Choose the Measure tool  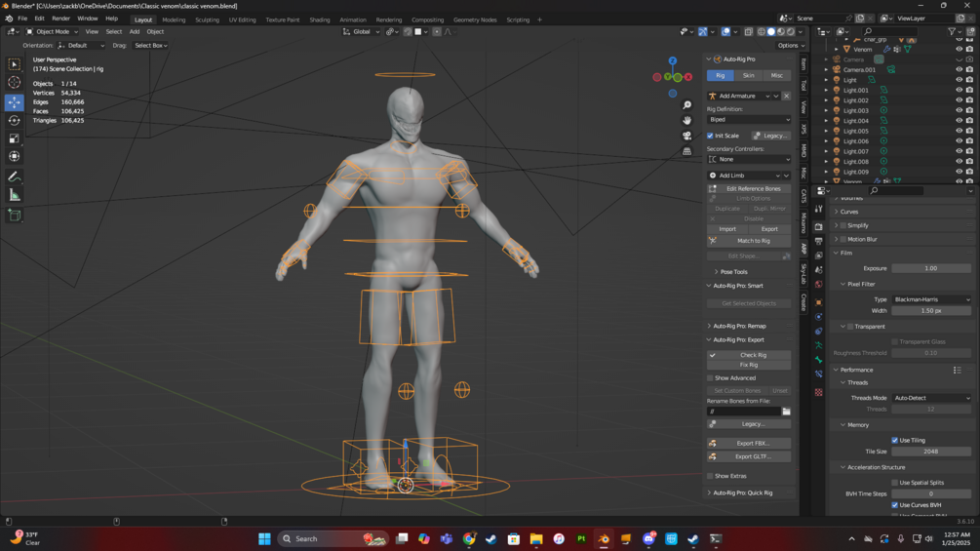coord(14,196)
